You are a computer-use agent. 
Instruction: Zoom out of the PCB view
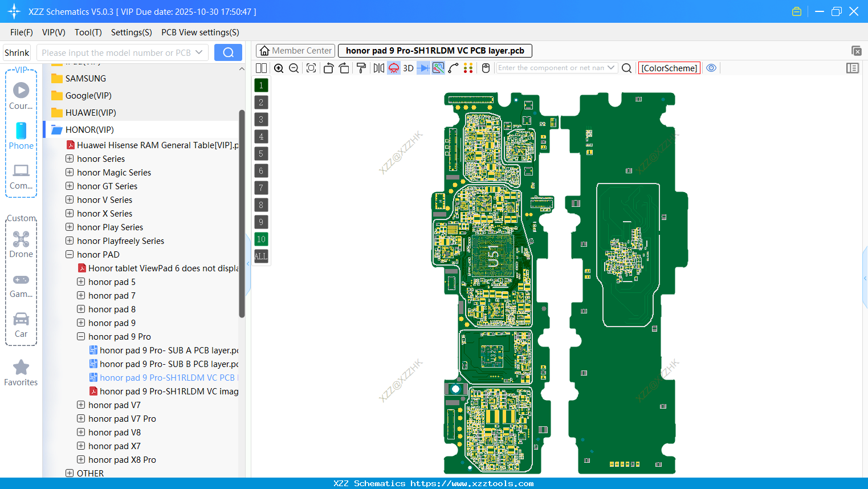(x=294, y=68)
